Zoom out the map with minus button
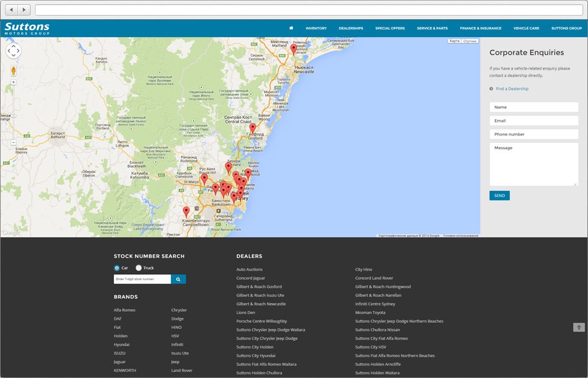Screen dimensions: 588x378 (13, 143)
